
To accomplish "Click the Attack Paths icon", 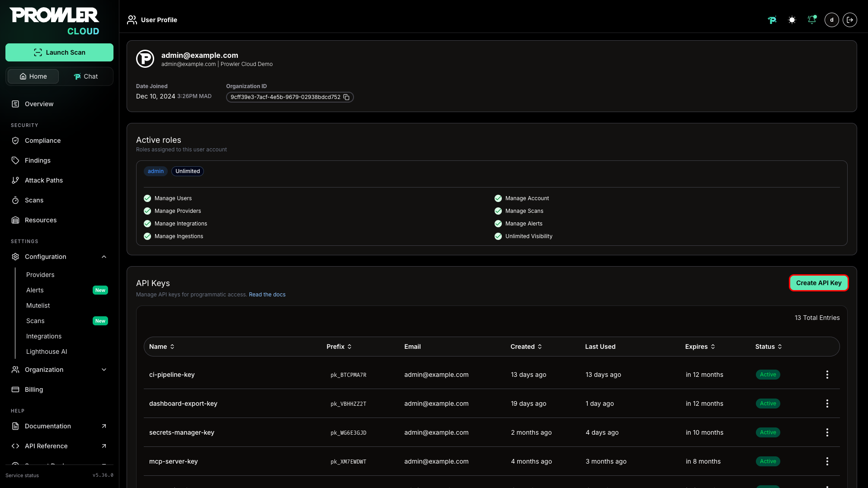I will (x=15, y=180).
